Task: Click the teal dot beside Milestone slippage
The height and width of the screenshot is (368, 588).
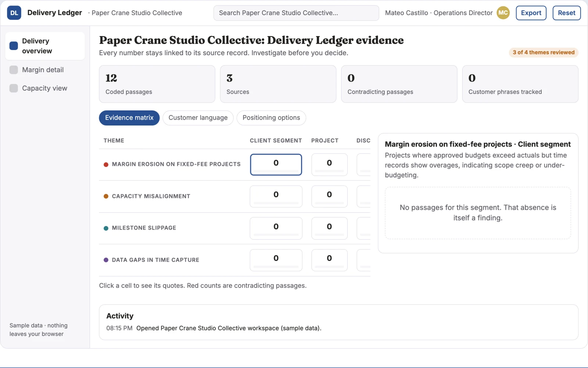Action: tap(106, 228)
